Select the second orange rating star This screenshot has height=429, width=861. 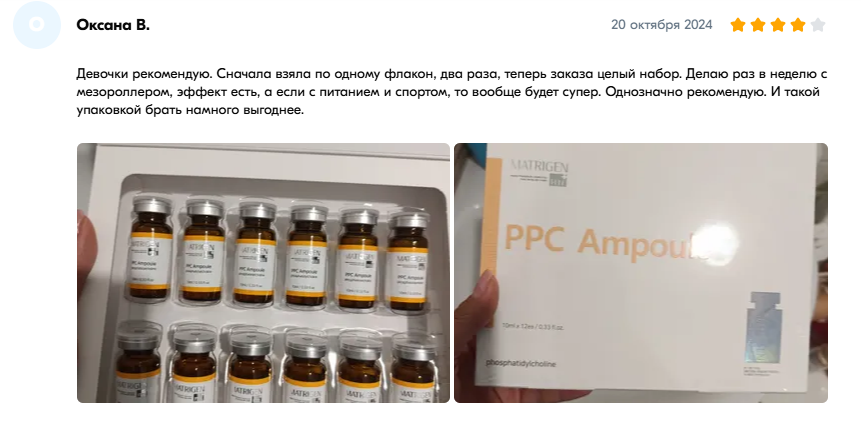pos(758,25)
